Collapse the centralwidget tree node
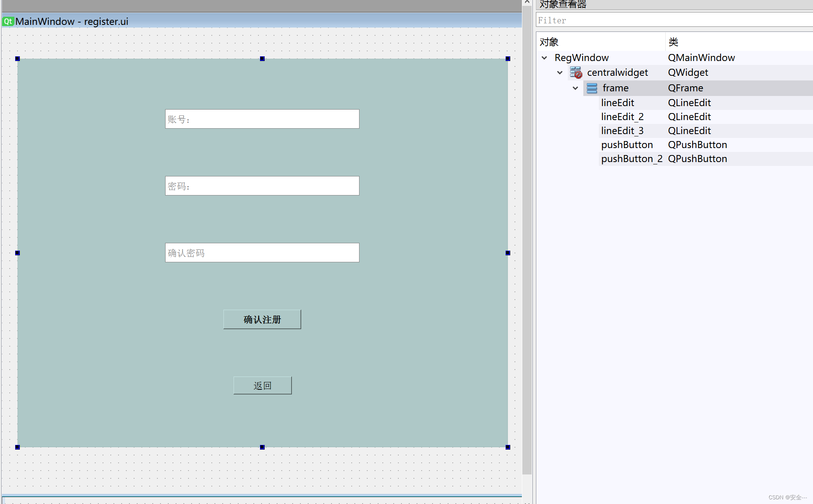813x504 pixels. [x=560, y=73]
